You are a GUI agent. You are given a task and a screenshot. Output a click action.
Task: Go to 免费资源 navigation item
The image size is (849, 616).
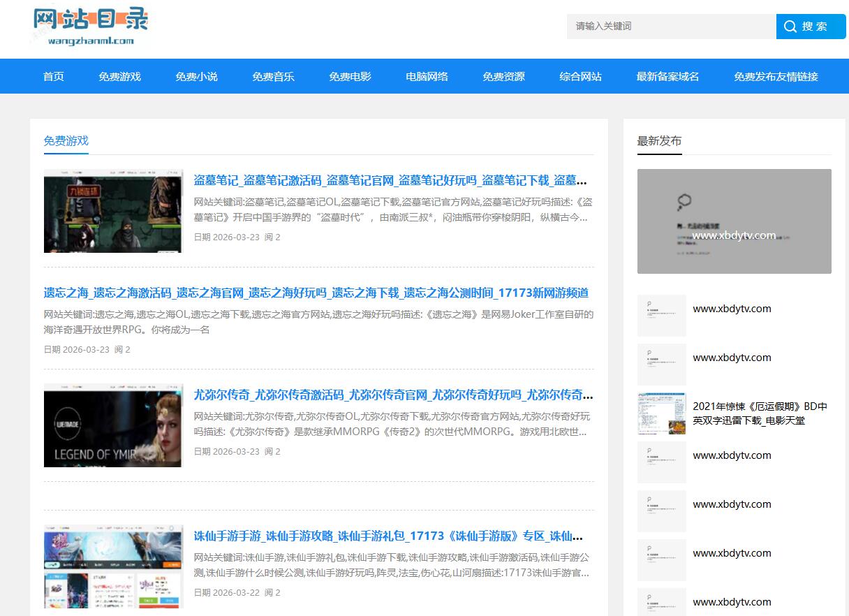pyautogui.click(x=504, y=77)
